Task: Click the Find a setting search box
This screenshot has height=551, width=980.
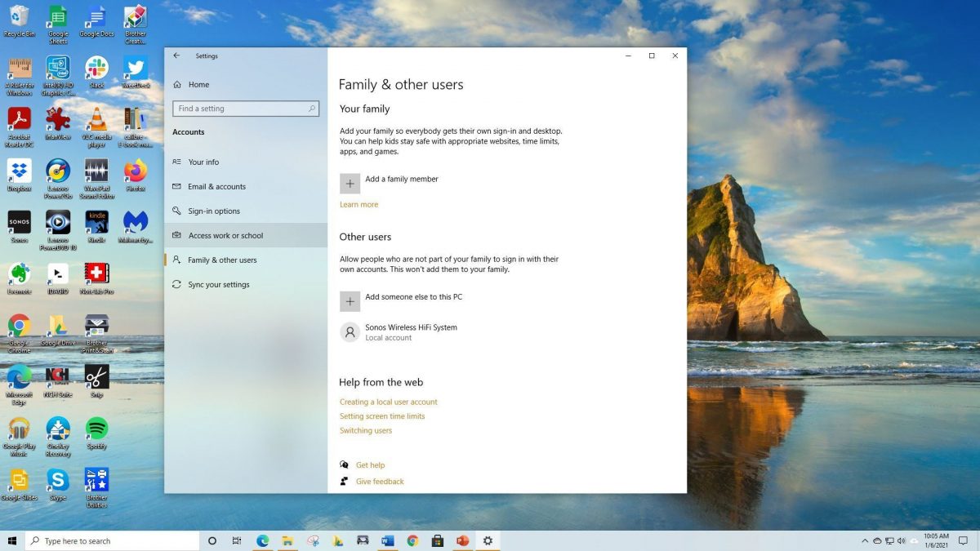Action: 242,109
